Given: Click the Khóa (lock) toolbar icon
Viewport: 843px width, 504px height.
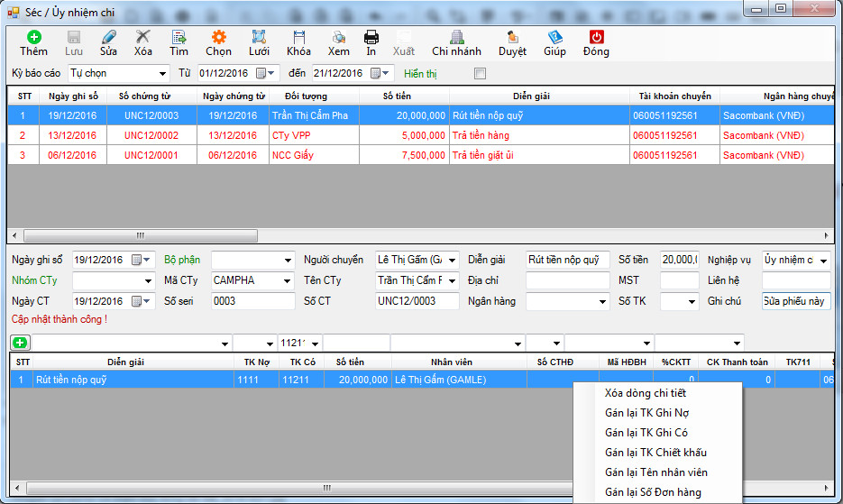Looking at the screenshot, I should click(299, 37).
